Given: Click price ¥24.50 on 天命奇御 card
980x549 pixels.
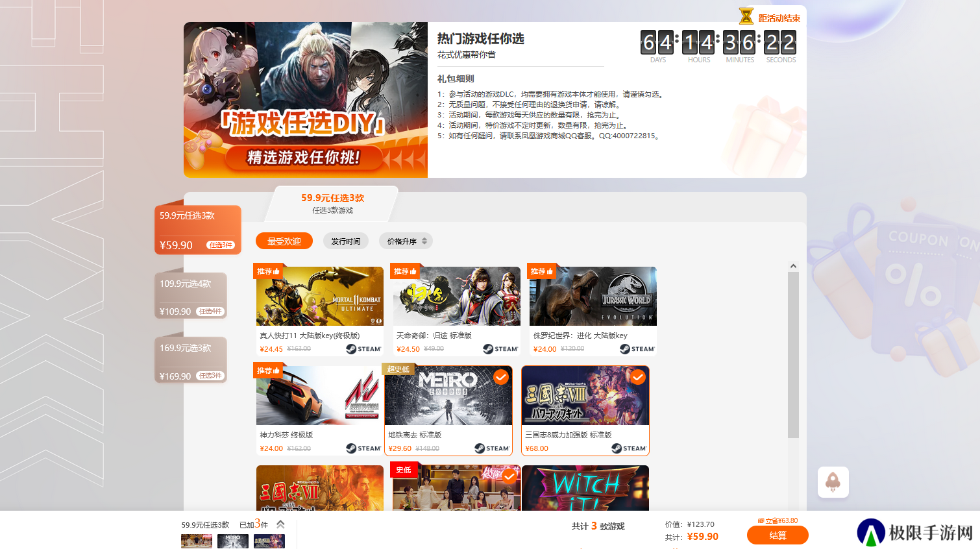Looking at the screenshot, I should (x=408, y=349).
